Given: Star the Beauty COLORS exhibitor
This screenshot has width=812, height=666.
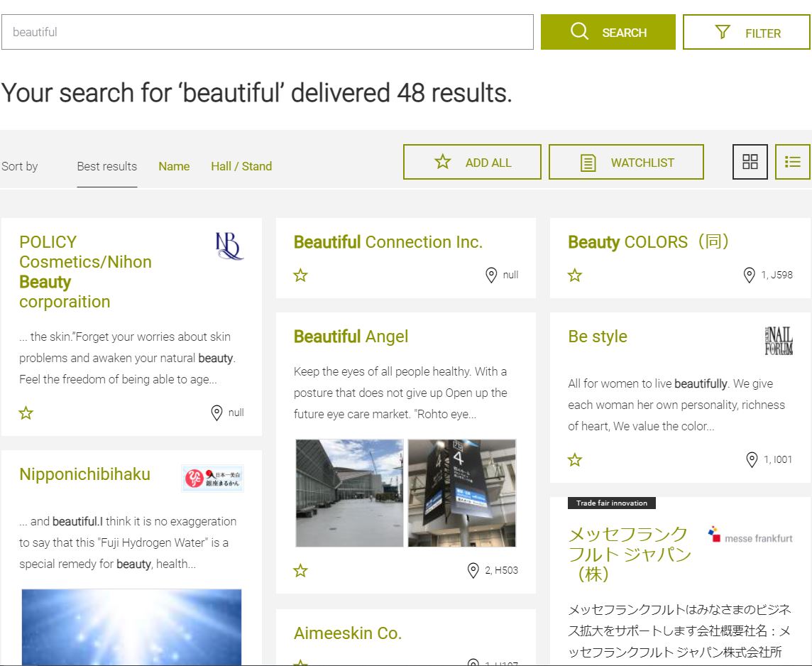Looking at the screenshot, I should [575, 275].
